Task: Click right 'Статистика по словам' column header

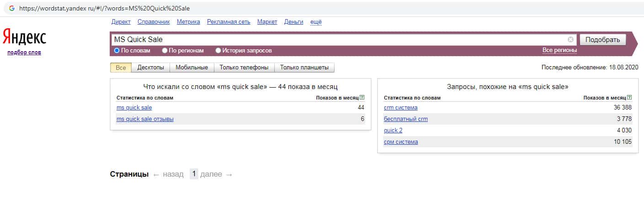Action: coord(412,98)
